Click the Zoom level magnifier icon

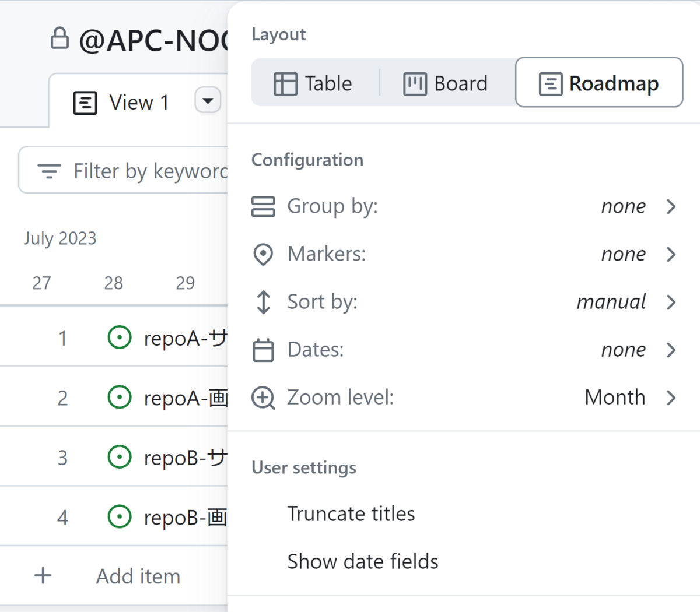(x=263, y=398)
